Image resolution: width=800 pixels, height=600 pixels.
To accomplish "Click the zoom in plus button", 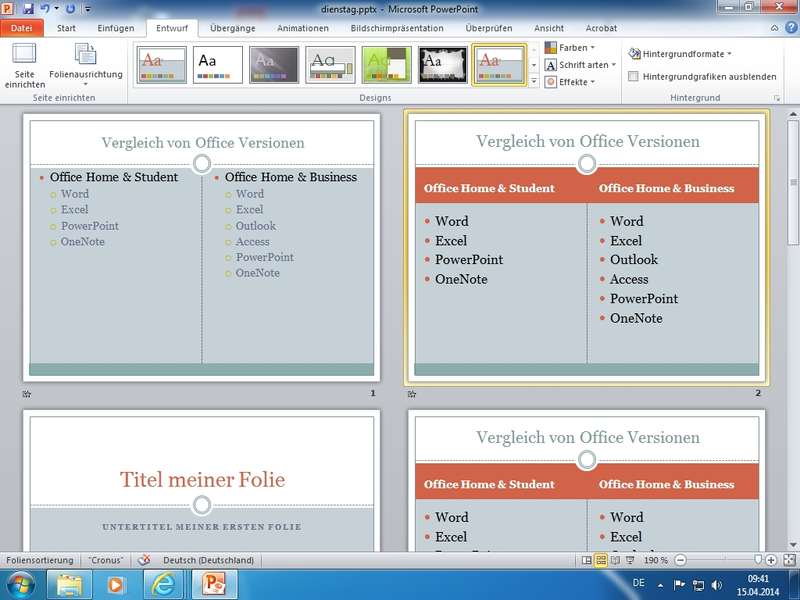I will 771,560.
